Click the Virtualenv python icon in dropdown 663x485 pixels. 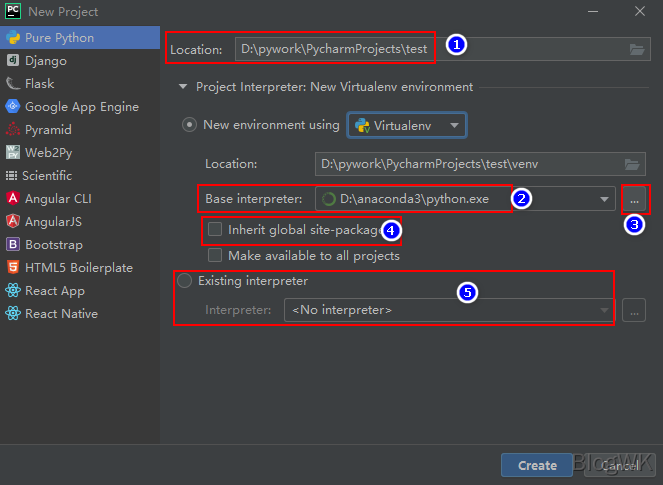[362, 126]
